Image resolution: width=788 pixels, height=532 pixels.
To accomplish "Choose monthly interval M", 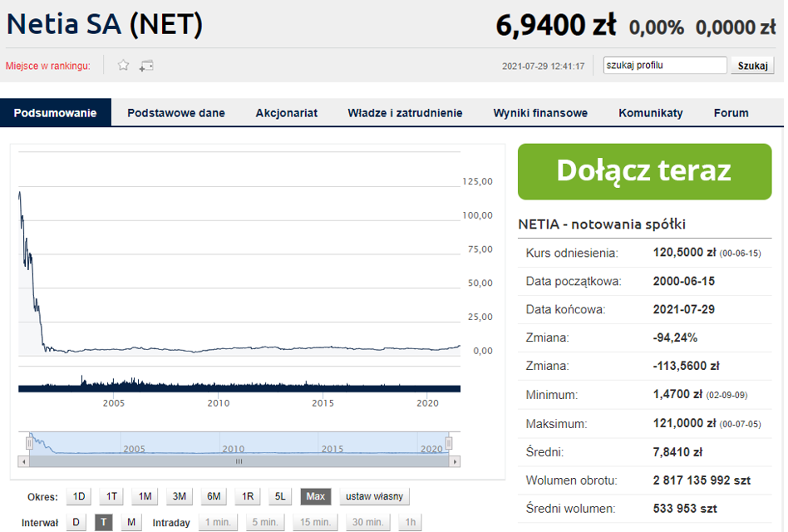I will [131, 522].
